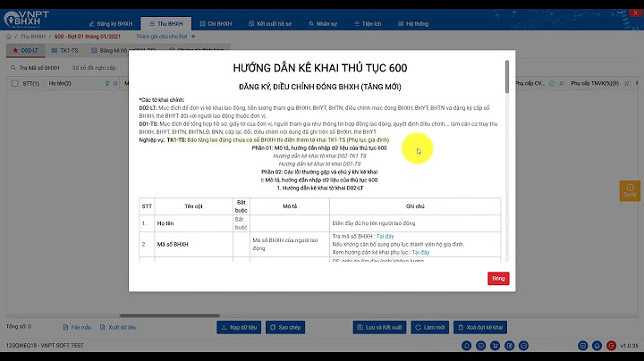Click Xoá đợt kê khai button
Image resolution: width=644 pixels, height=361 pixels.
[480, 327]
